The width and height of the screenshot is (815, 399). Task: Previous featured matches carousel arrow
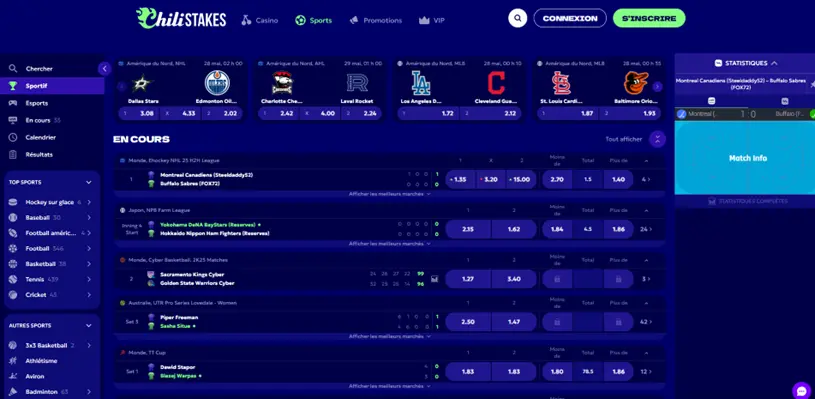point(122,87)
